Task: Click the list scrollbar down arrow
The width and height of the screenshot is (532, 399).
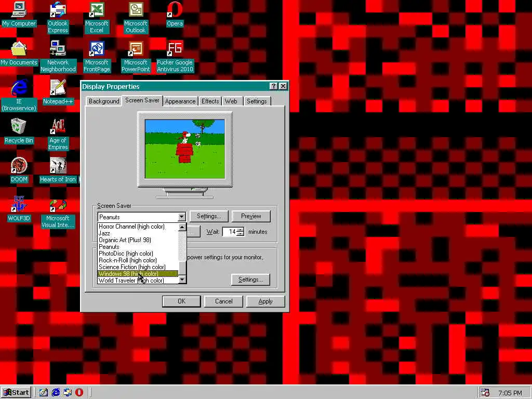Action: [182, 280]
